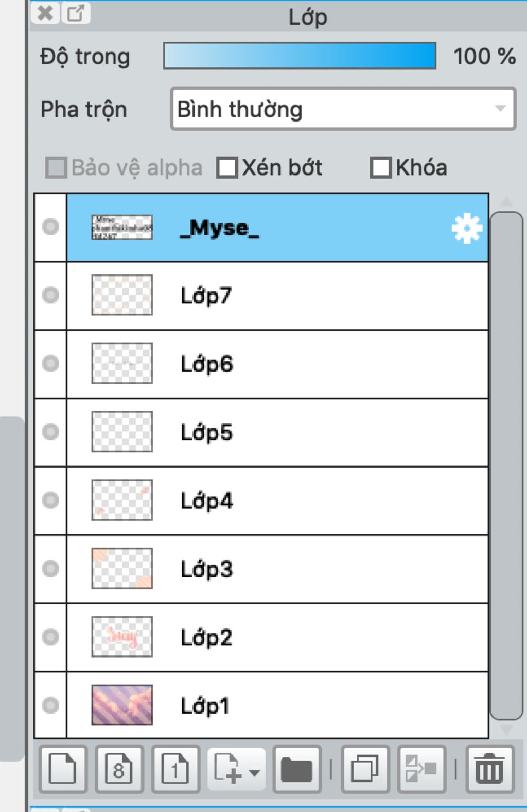Open _Myse_ layer settings gear
Image resolution: width=527 pixels, height=812 pixels.
pos(466,228)
